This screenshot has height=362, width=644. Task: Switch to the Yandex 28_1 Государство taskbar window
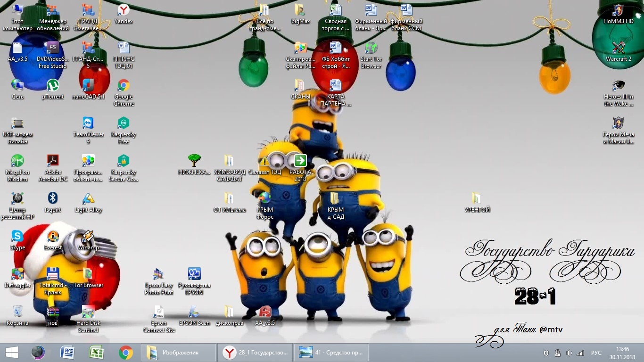256,353
